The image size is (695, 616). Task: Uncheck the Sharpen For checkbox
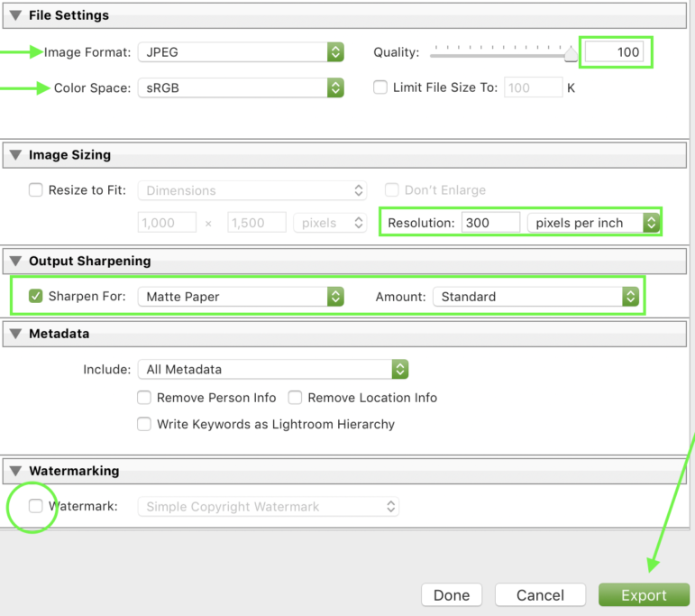coord(36,297)
